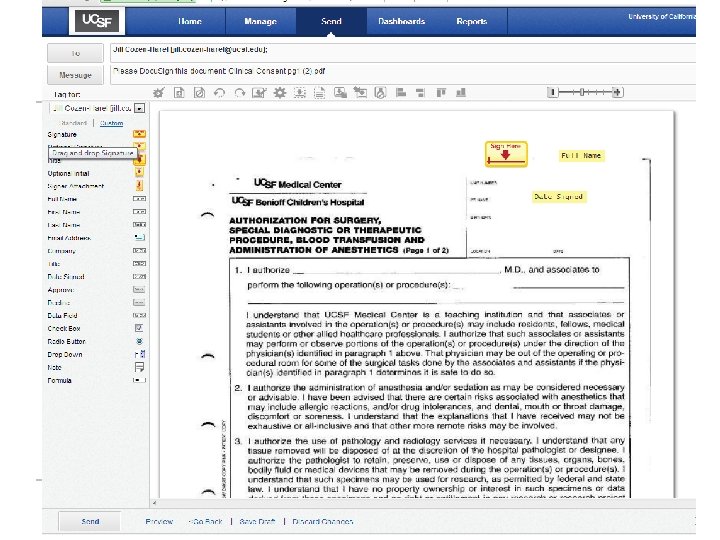Click the University of California header text
The image size is (720, 540).
pyautogui.click(x=662, y=17)
